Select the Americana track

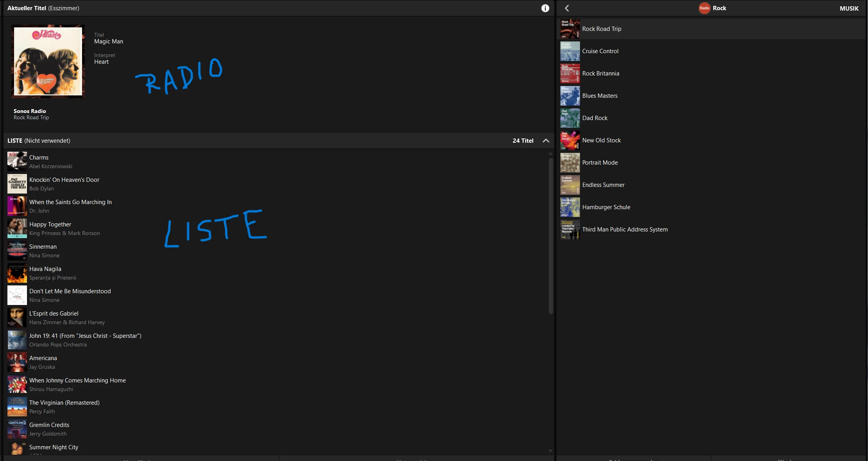[x=276, y=362]
